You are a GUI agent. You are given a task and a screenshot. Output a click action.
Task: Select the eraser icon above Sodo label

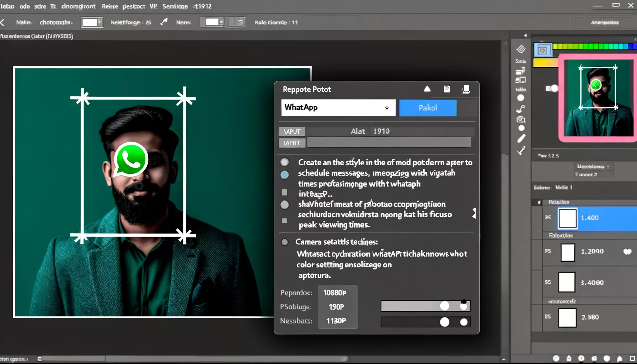click(521, 49)
